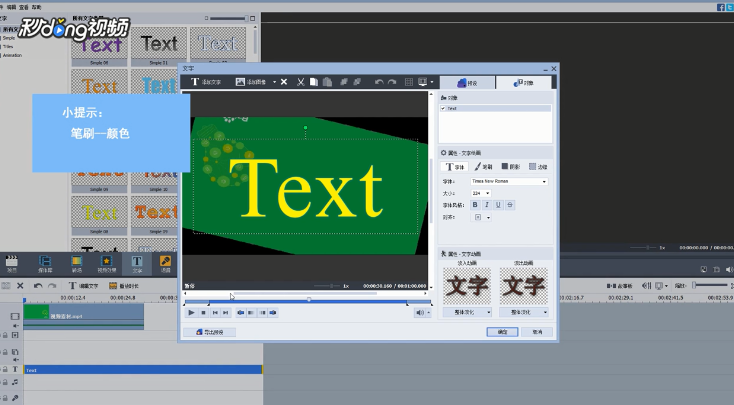This screenshot has width=734, height=405.
Task: Click Send Backward layer icon
Action: coord(357,82)
